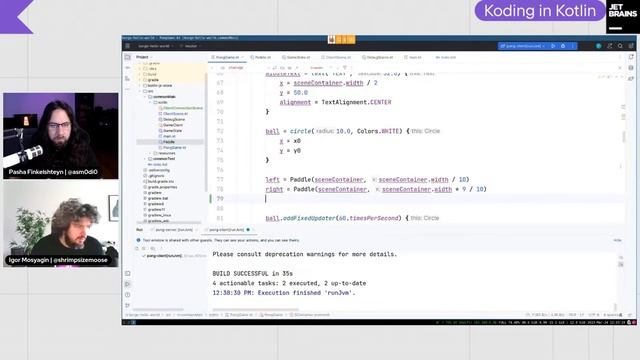Collapse the src folder arrow
The height and width of the screenshot is (360, 640).
tap(140, 91)
